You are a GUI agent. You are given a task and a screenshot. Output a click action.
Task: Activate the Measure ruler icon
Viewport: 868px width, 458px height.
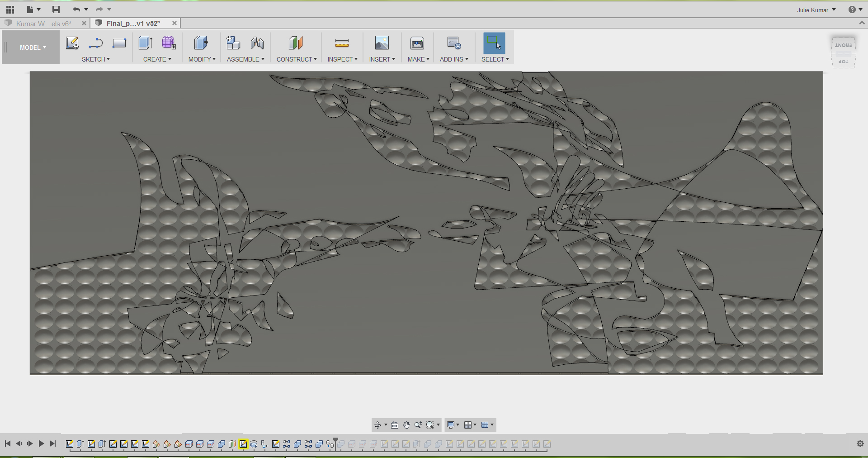tap(342, 43)
